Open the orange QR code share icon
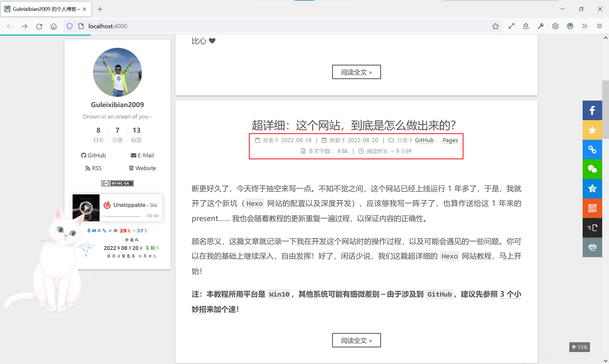Screen dimensions: 609x364 pos(592,208)
